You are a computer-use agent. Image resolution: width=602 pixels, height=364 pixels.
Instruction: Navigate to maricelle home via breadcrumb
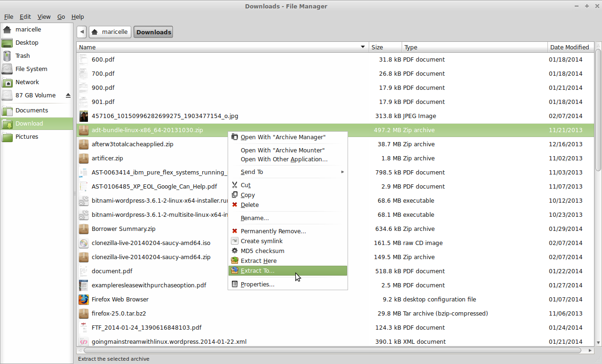110,32
